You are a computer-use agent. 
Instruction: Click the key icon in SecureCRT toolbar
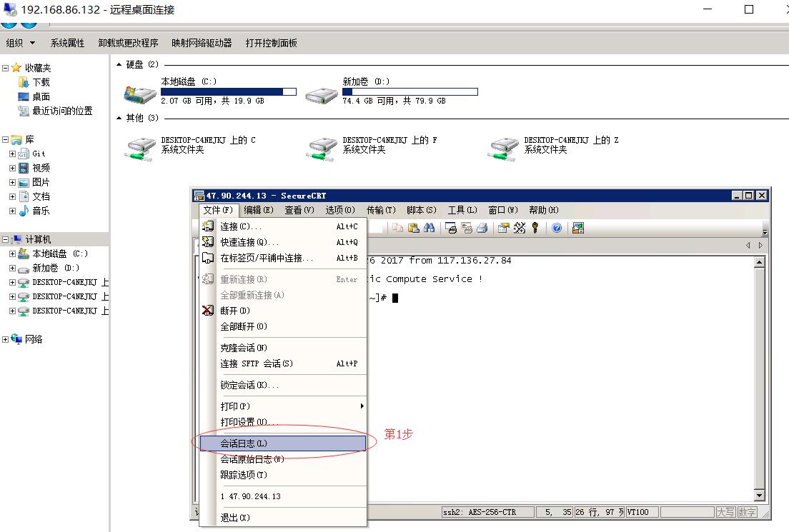tap(535, 229)
